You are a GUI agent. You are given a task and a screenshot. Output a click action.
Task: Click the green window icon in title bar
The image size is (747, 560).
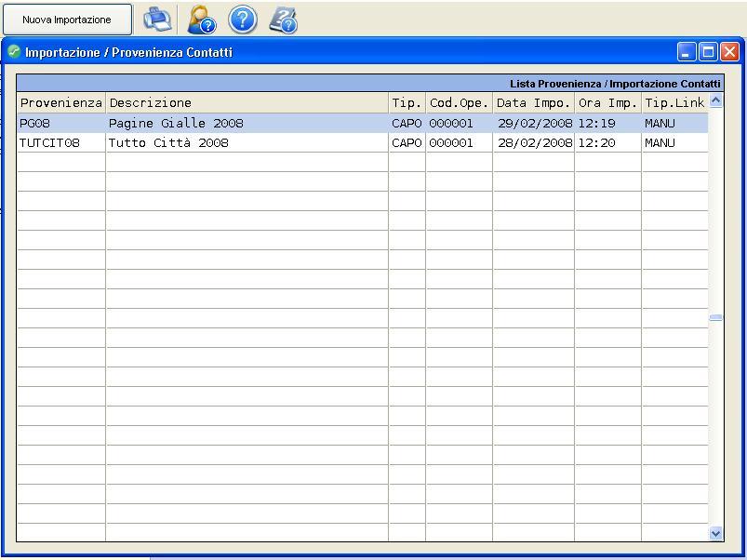(x=14, y=52)
